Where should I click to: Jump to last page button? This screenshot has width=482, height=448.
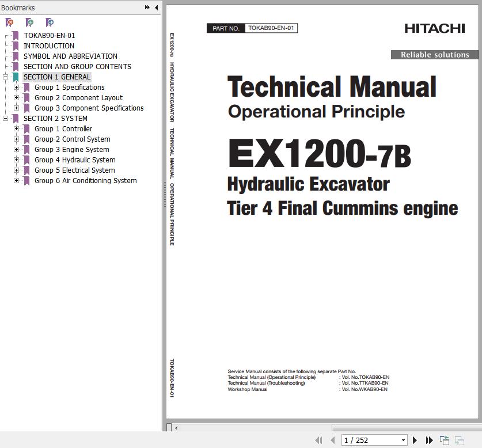coord(429,441)
